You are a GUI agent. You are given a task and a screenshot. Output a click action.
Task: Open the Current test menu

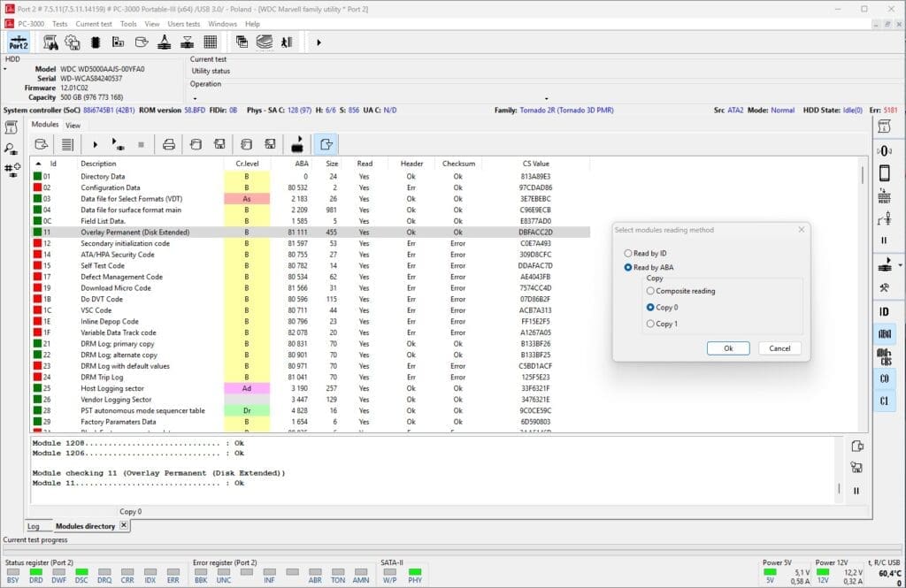point(94,24)
